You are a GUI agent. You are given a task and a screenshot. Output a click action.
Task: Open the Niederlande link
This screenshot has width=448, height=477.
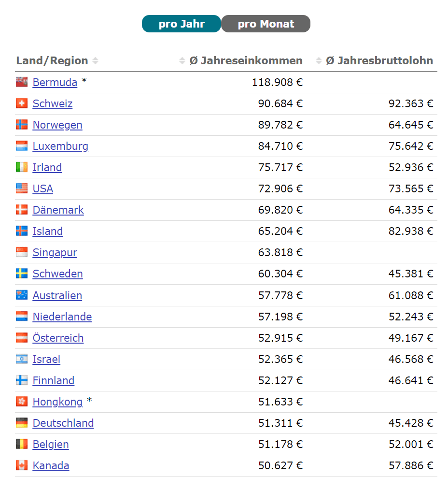pyautogui.click(x=62, y=317)
